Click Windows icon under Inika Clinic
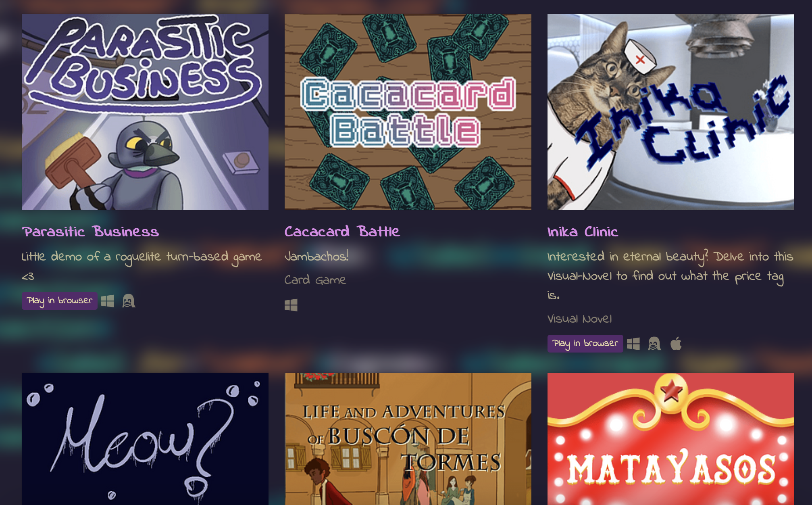This screenshot has height=505, width=812. click(633, 344)
